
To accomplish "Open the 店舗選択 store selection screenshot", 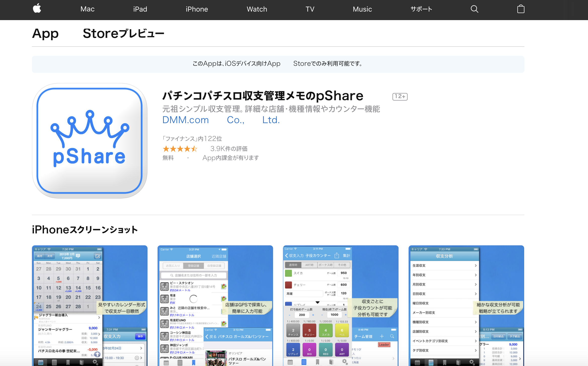I will coord(215,306).
